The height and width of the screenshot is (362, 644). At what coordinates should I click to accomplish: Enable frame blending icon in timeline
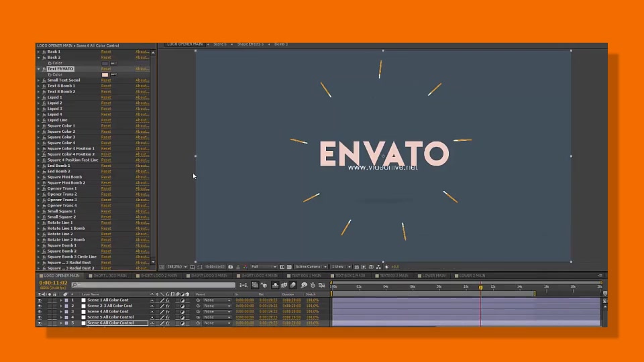click(x=284, y=285)
